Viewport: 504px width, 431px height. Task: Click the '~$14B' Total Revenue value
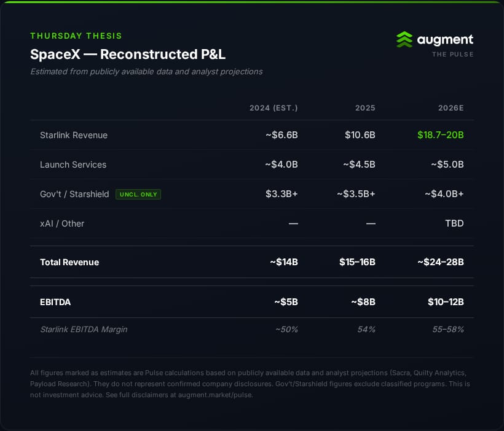[x=284, y=262]
